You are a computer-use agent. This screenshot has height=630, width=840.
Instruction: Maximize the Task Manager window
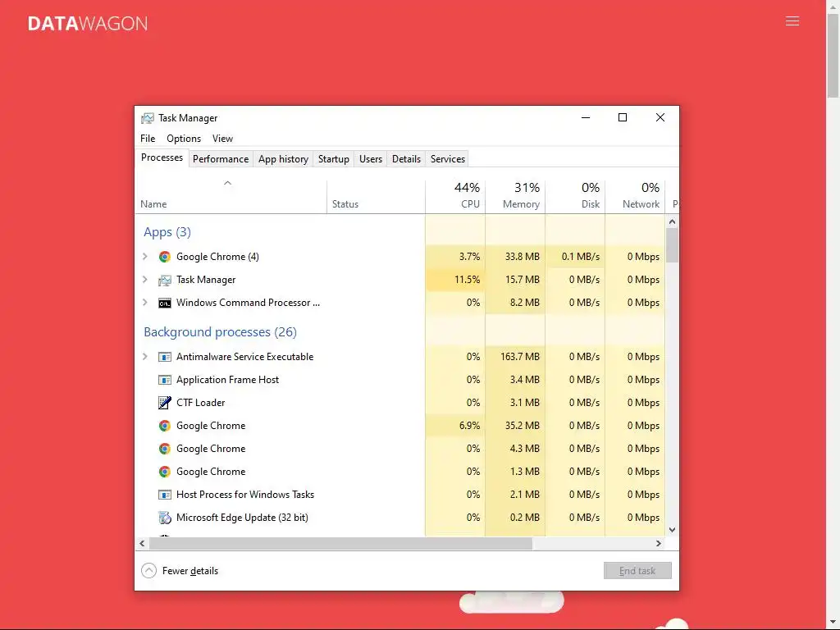point(623,117)
